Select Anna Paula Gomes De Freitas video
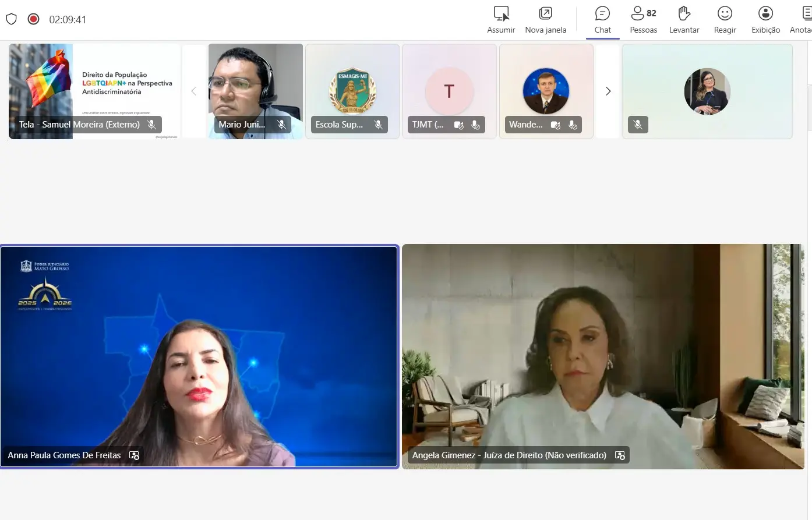Image resolution: width=812 pixels, height=520 pixels. pyautogui.click(x=199, y=355)
